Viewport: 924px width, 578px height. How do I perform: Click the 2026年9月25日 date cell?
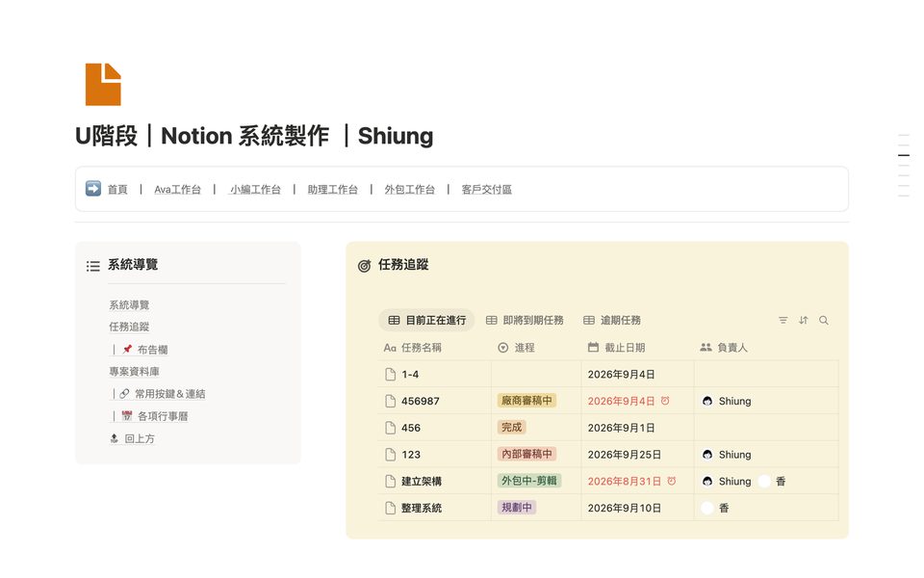pos(624,455)
